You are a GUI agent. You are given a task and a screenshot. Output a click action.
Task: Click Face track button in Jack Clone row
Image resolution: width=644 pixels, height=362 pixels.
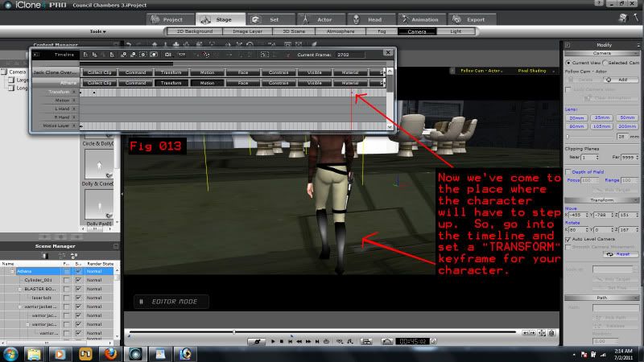(x=243, y=72)
